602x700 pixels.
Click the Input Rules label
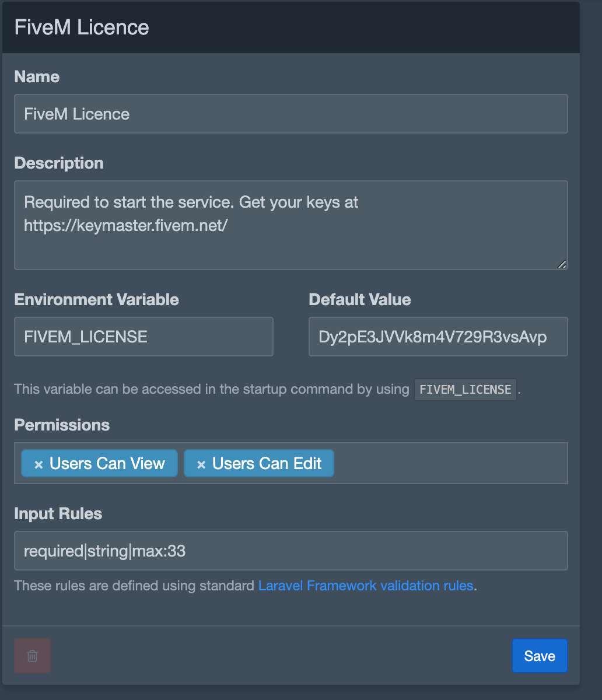coord(58,513)
